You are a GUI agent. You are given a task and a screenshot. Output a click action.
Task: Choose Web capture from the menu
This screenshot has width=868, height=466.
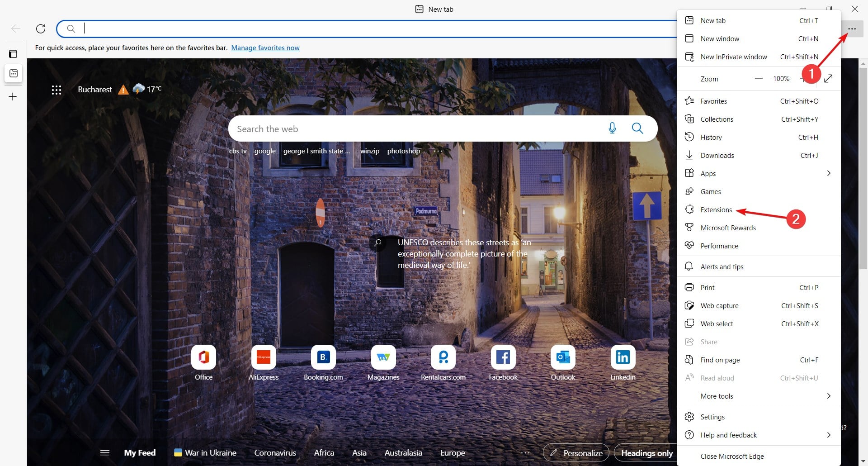tap(759, 305)
